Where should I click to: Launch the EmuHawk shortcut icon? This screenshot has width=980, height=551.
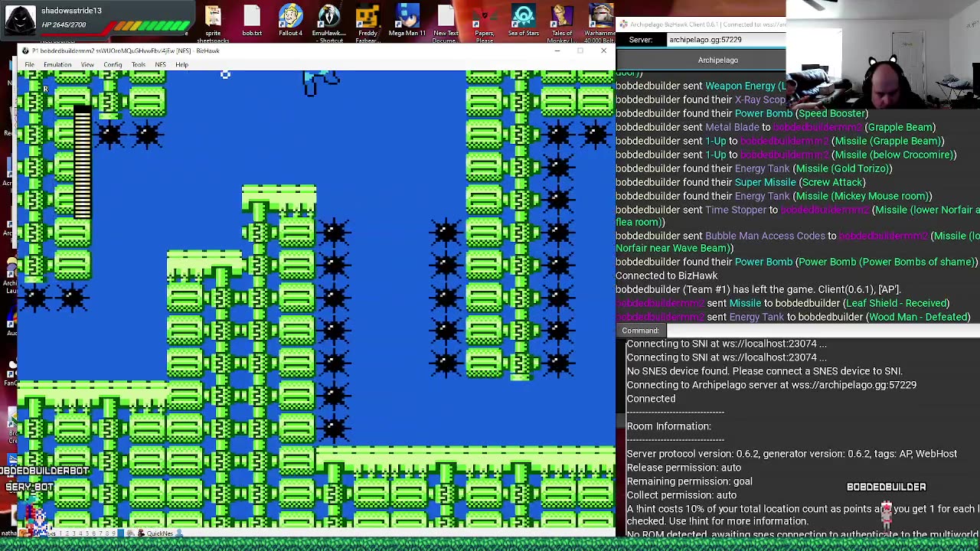(x=328, y=23)
